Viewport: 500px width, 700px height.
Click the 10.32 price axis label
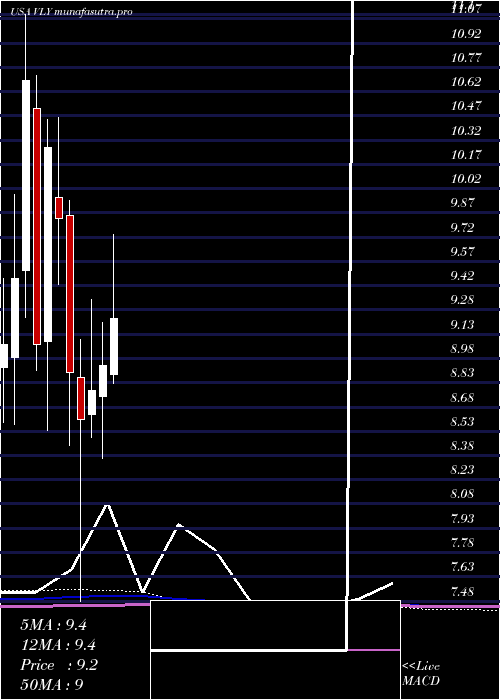466,131
